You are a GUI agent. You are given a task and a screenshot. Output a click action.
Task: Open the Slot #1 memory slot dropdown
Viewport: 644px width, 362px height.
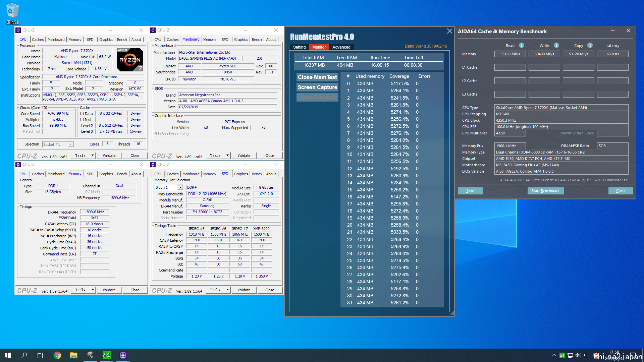point(180,187)
